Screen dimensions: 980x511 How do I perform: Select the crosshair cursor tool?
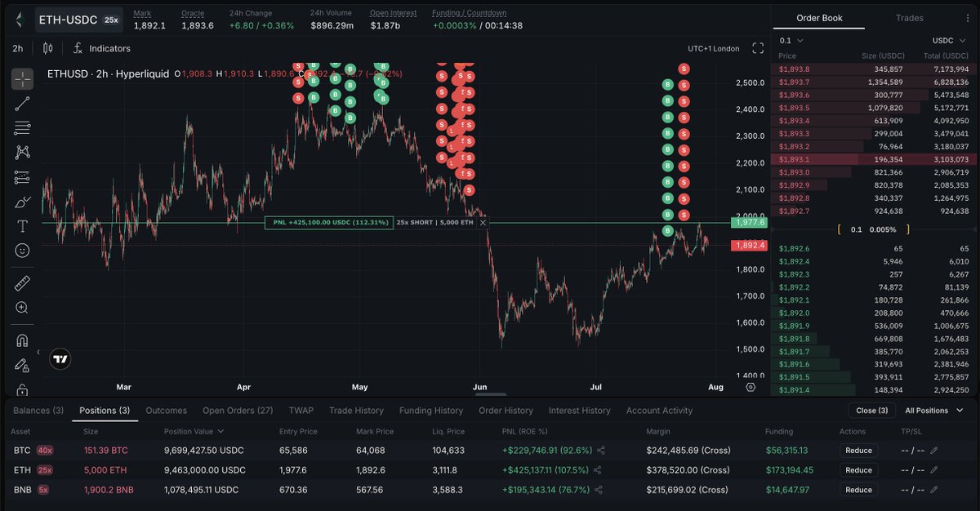(x=22, y=79)
